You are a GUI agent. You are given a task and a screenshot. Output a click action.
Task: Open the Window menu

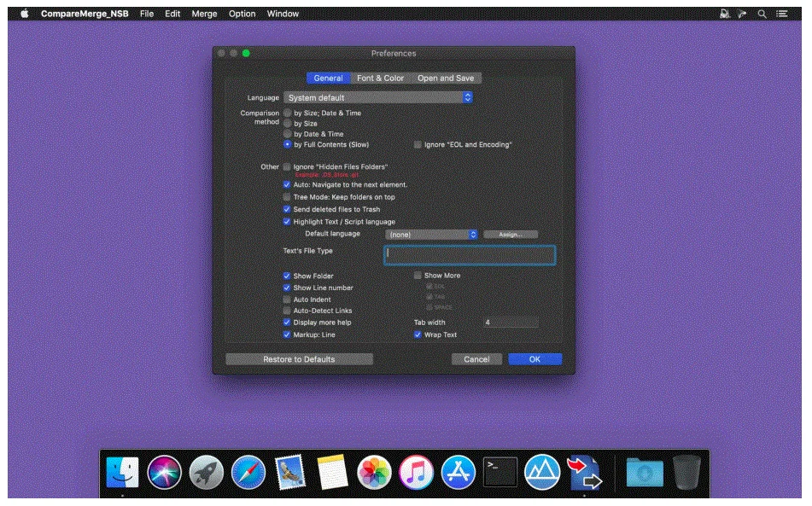(283, 14)
